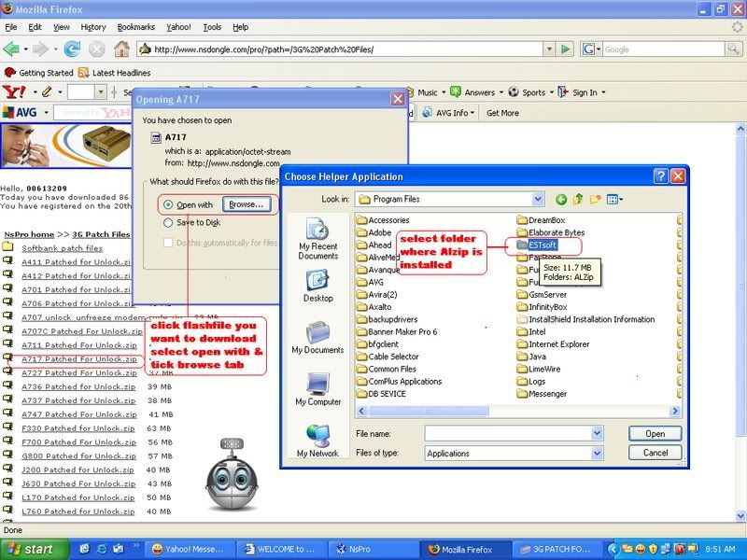Select the LimeWire folder

539,369
